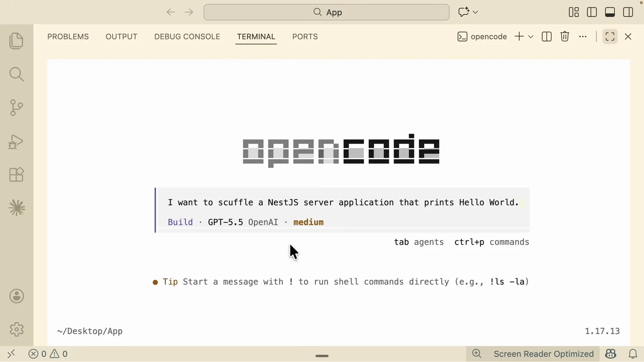Screen dimensions: 644x362
Task: Go back with the left arrow
Action: click(171, 12)
